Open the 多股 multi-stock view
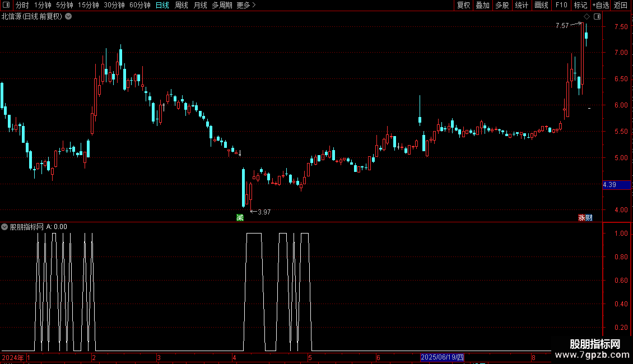The width and height of the screenshot is (633, 364). tap(502, 5)
